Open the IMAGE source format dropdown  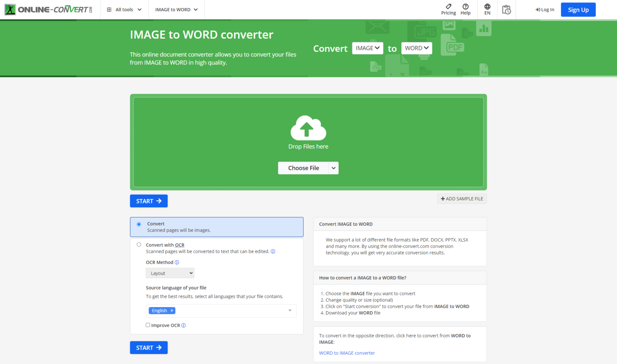pos(367,48)
